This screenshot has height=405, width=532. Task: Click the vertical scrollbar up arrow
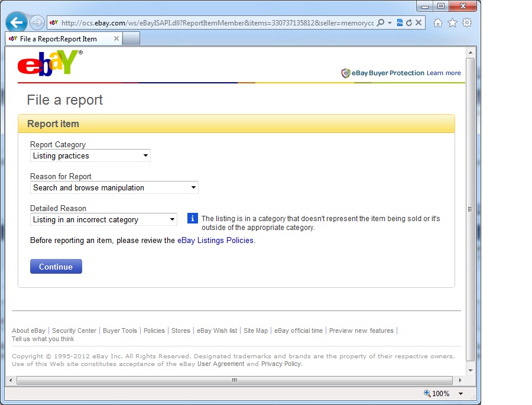tap(471, 53)
